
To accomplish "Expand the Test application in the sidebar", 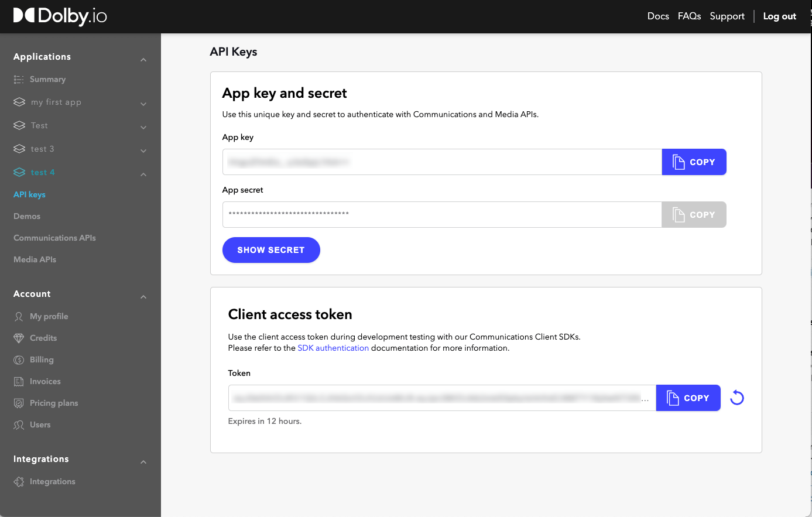I will [143, 126].
